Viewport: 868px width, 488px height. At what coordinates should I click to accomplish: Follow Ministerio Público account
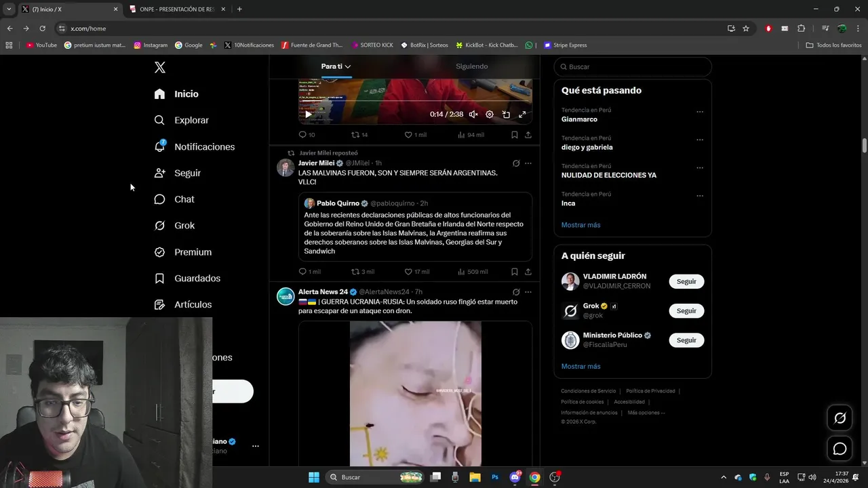click(686, 340)
